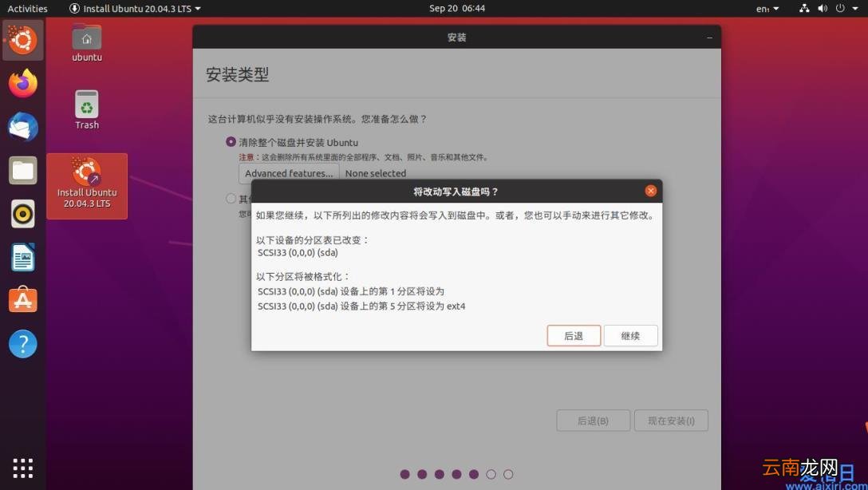
Task: Open LibreOffice Writer from the dock
Action: (22, 257)
